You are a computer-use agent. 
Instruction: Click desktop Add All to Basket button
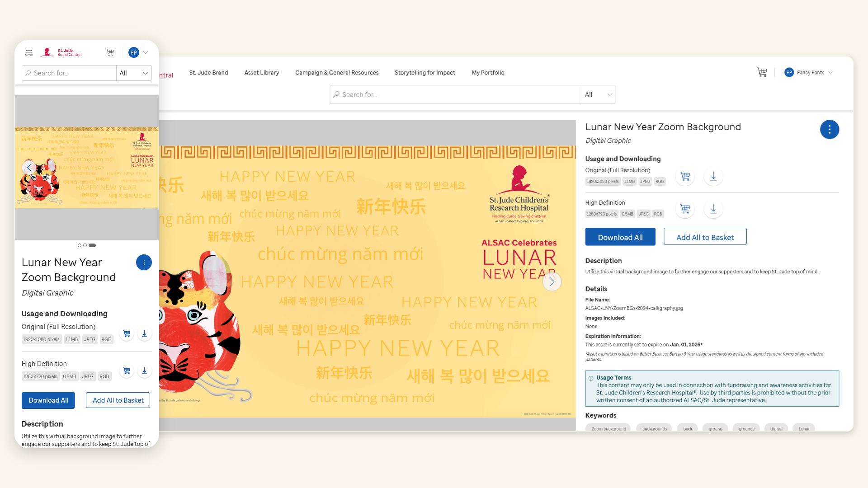click(x=705, y=237)
